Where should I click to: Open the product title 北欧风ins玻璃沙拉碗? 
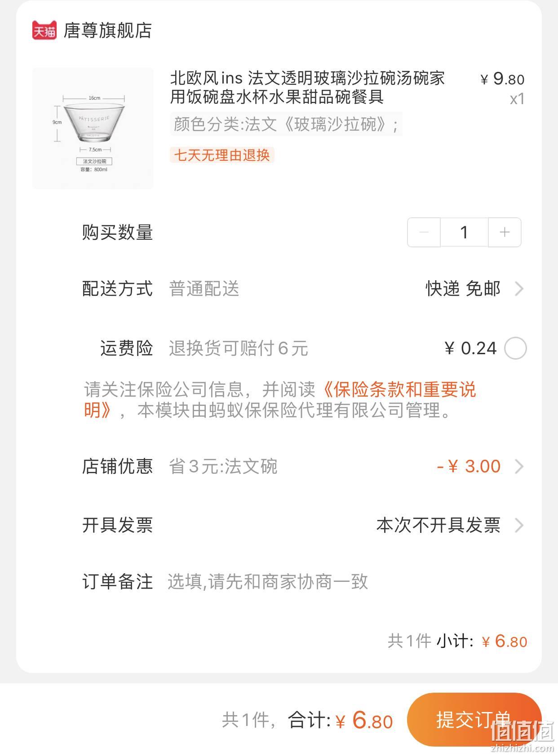[307, 88]
